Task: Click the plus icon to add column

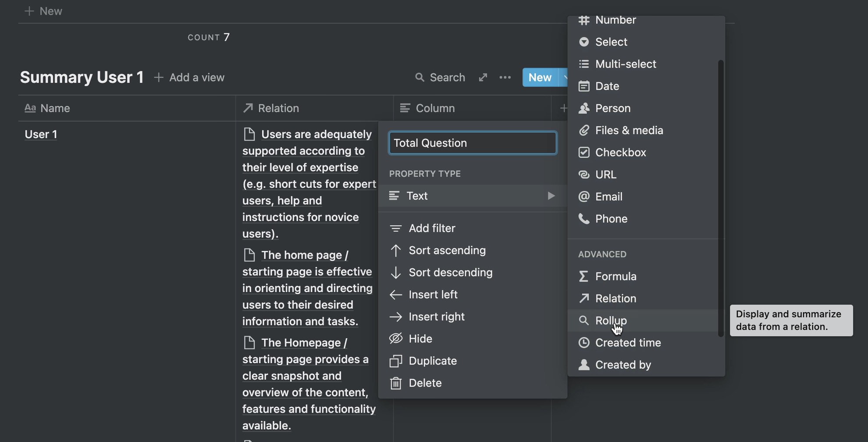Action: pyautogui.click(x=563, y=108)
